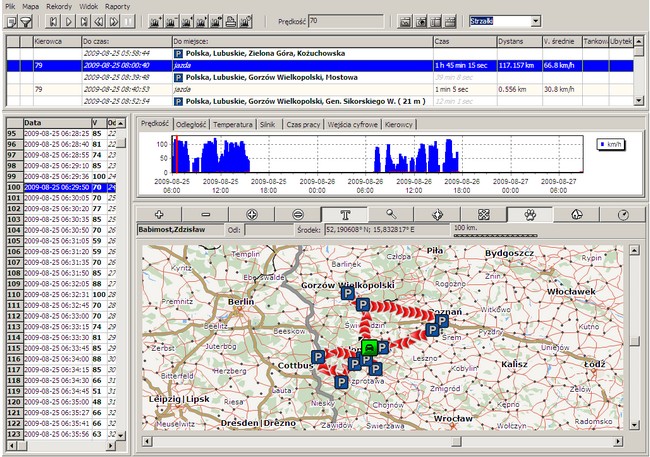Click the plus zoom-in map button
650x457 pixels.
(x=159, y=214)
